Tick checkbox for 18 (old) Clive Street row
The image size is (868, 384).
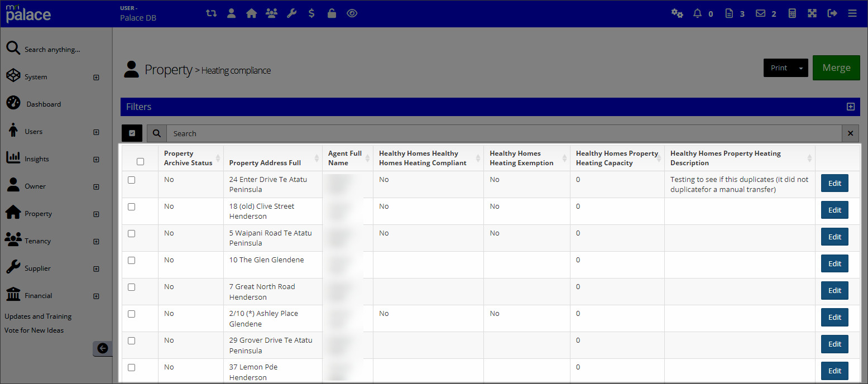(132, 207)
